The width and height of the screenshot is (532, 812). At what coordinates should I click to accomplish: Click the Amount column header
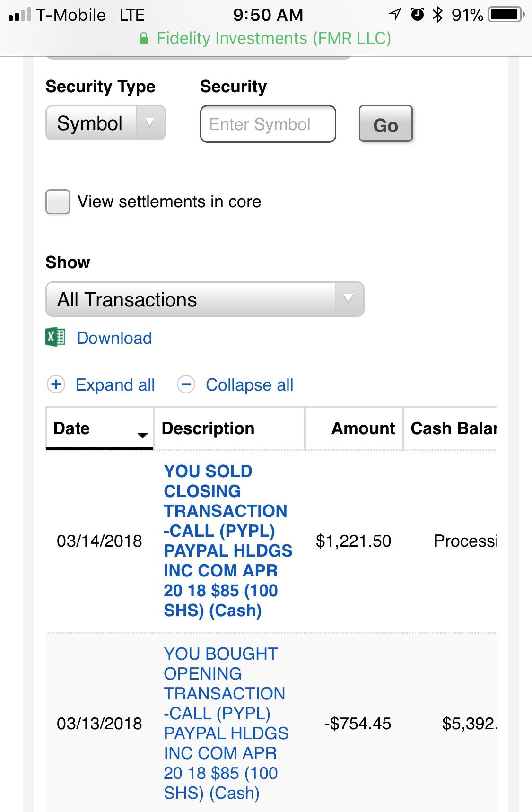pos(363,428)
